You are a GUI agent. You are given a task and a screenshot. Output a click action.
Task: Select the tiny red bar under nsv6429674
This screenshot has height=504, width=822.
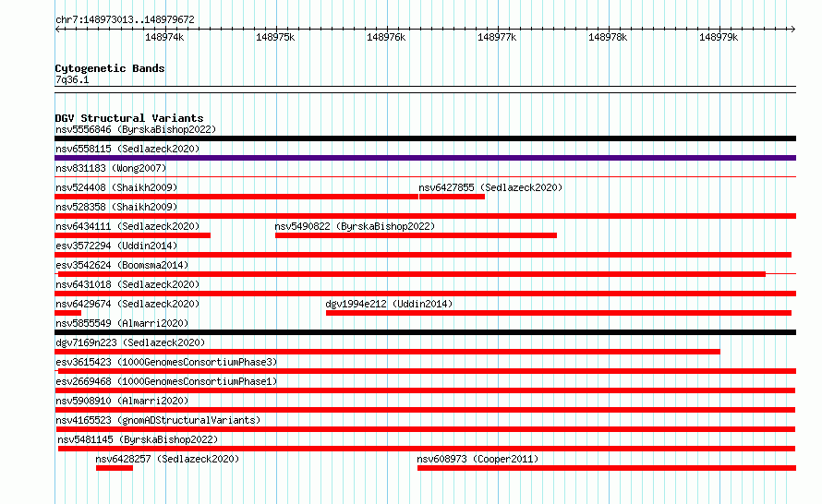click(67, 313)
